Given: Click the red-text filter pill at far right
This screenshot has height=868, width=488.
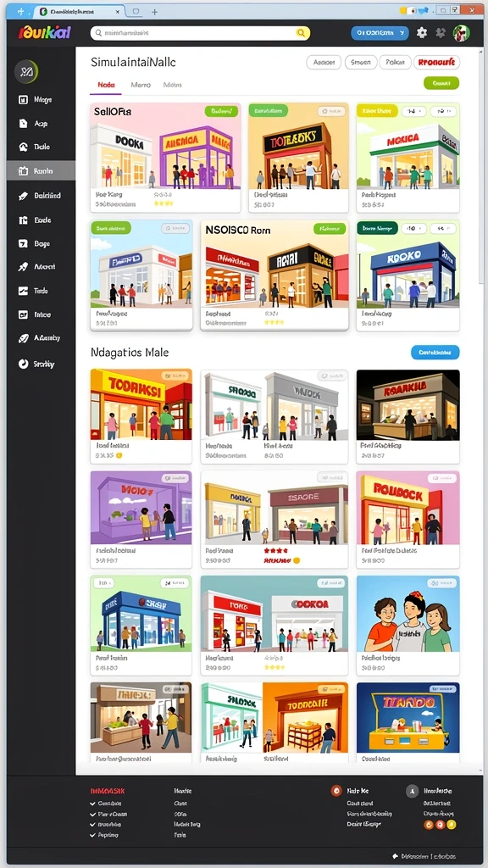Looking at the screenshot, I should 436,63.
